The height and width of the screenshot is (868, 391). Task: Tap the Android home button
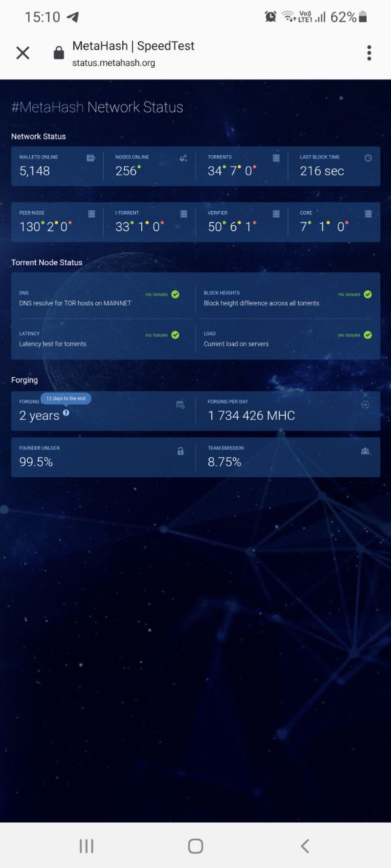click(195, 846)
